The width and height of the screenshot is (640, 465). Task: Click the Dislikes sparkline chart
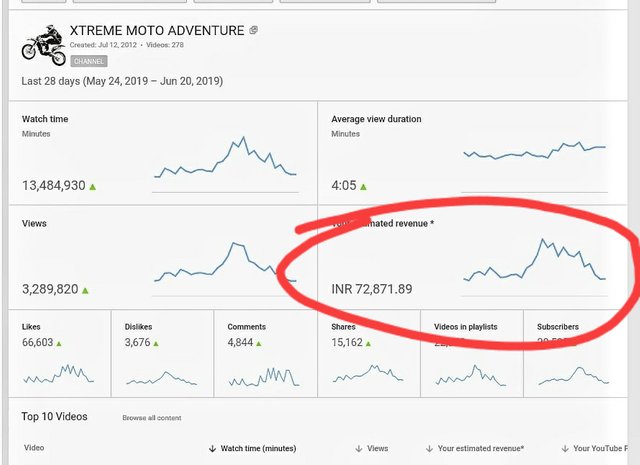[x=162, y=378]
